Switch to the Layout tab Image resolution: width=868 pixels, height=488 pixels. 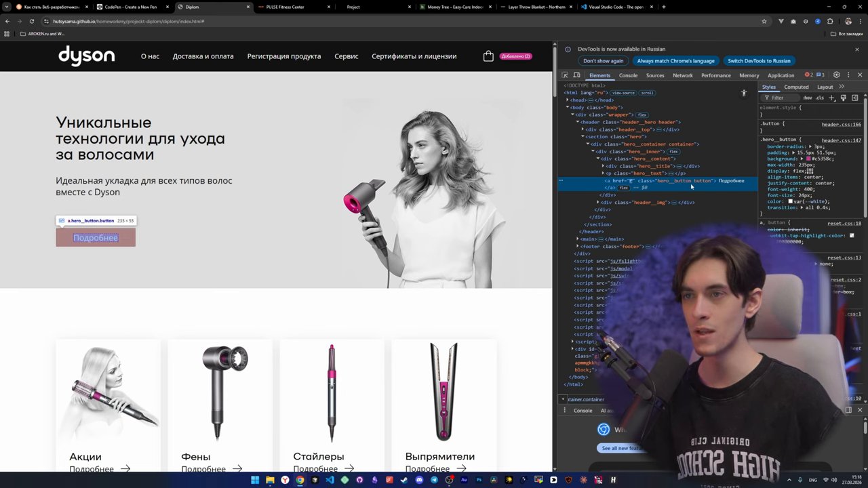pyautogui.click(x=825, y=87)
